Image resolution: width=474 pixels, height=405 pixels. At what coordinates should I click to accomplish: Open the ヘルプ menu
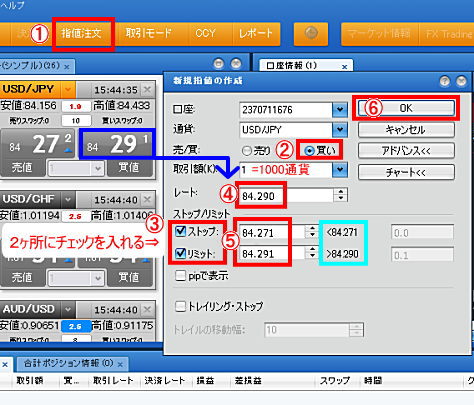[x=12, y=5]
